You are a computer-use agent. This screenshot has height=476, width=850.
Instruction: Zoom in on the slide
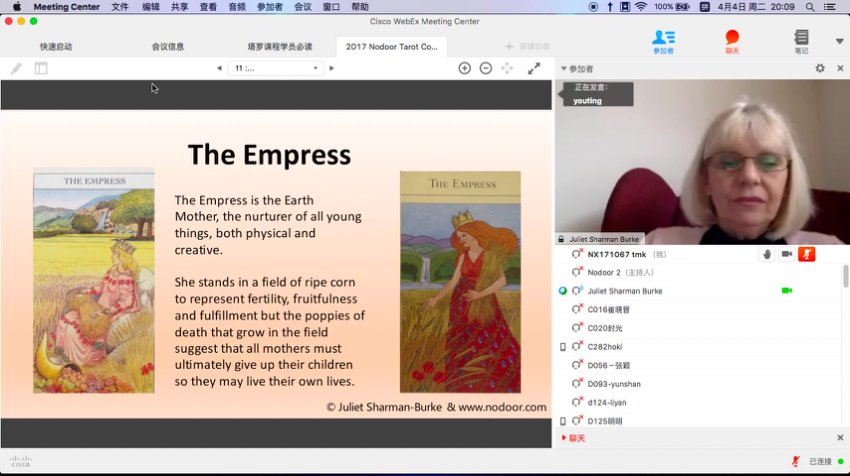(x=465, y=68)
